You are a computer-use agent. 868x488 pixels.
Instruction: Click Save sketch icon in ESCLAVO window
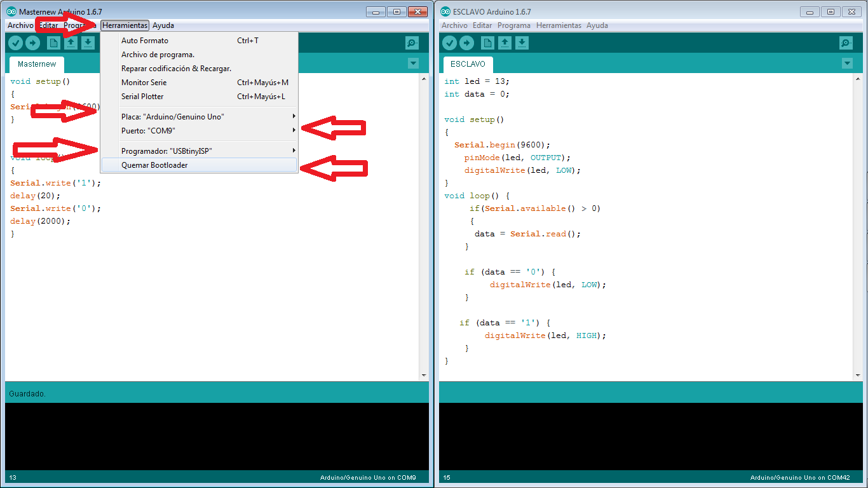[x=522, y=43]
